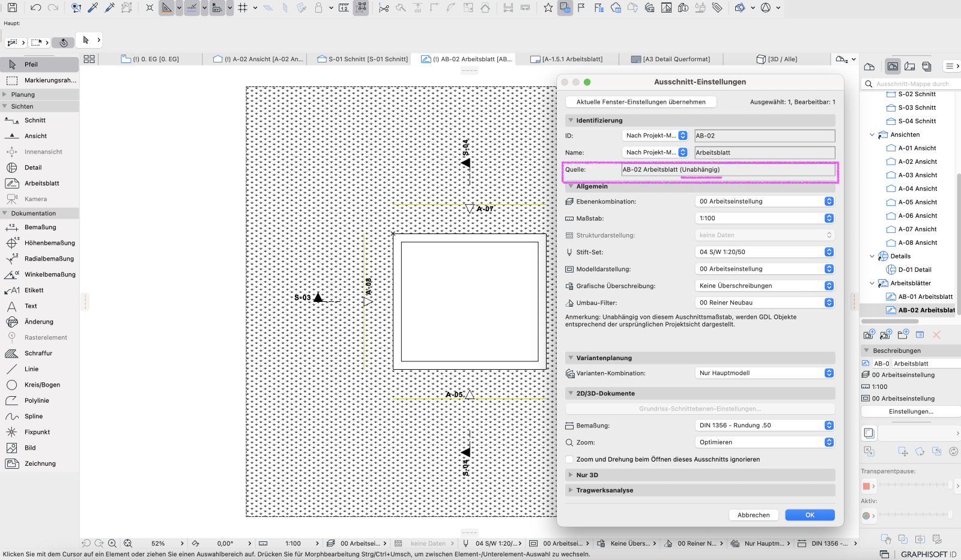Choose the Schnitt section tool
The width and height of the screenshot is (961, 560).
click(40, 120)
